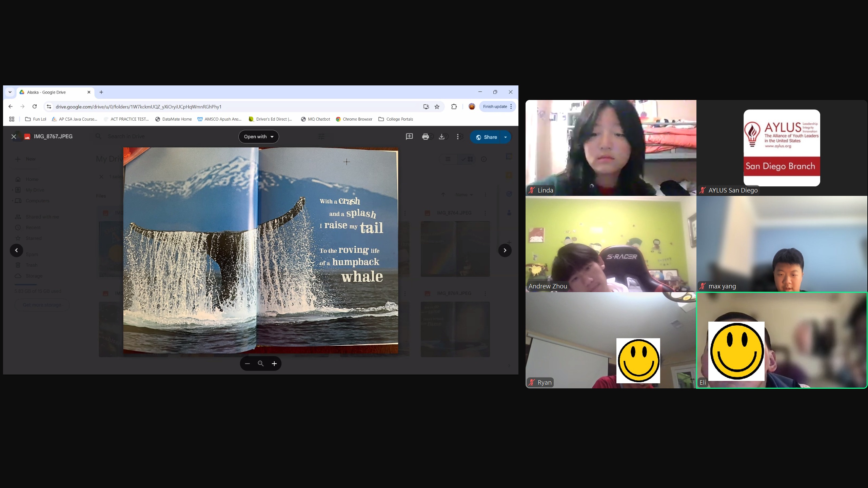The image size is (868, 488).
Task: Open Driver's Ed Direct bookmark
Action: [270, 119]
